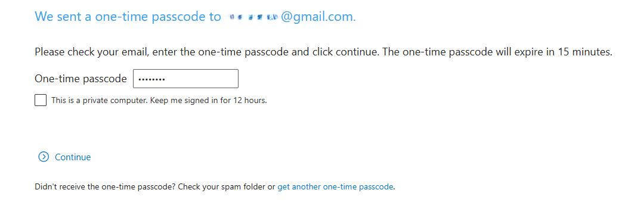644x221 pixels.
Task: Focus the One-time passcode input field
Action: tap(185, 79)
